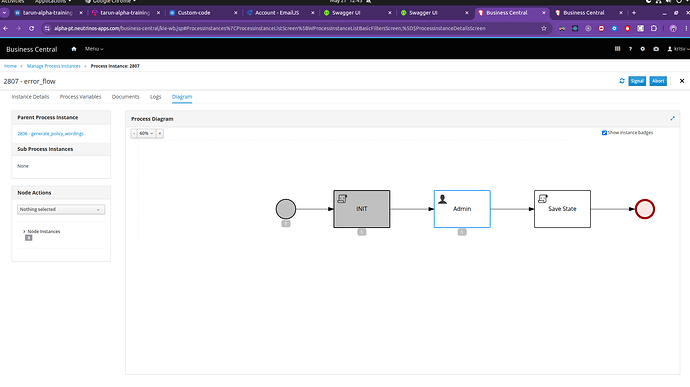This screenshot has height=387, width=690.
Task: Reload the browser page
Action: (31, 28)
